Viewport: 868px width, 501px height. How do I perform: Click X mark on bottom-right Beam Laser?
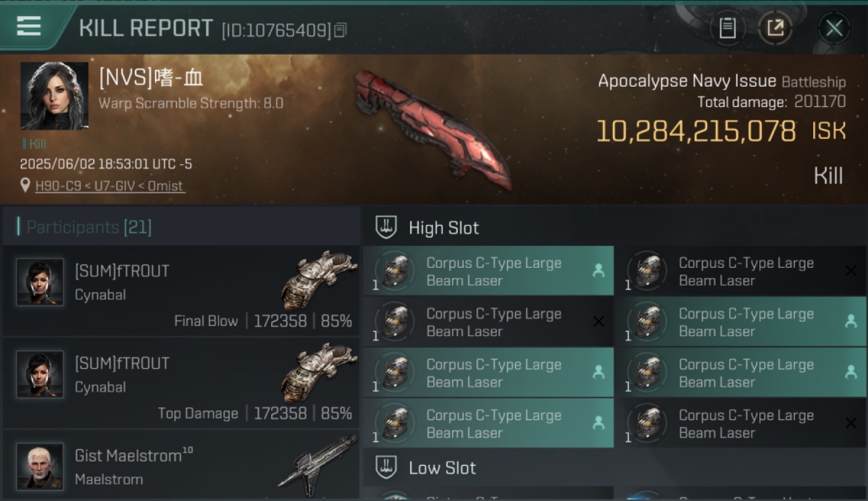[x=851, y=423]
